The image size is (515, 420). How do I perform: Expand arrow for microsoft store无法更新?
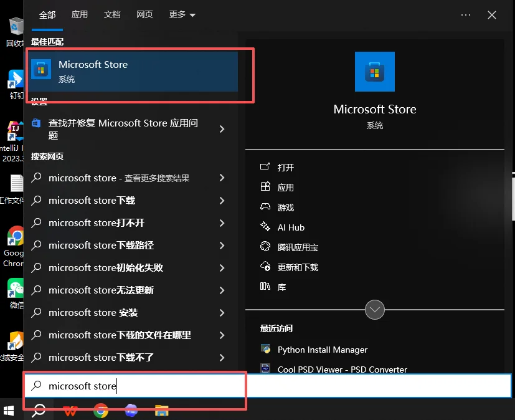pos(222,290)
